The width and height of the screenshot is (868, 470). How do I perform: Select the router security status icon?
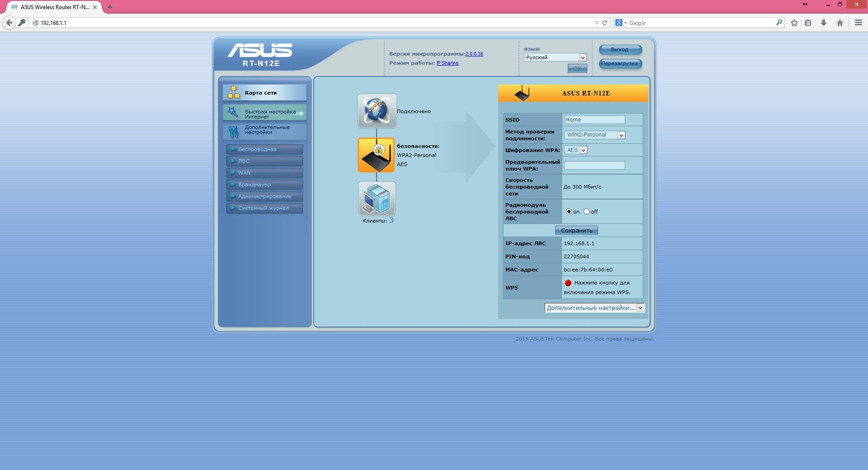tap(376, 155)
